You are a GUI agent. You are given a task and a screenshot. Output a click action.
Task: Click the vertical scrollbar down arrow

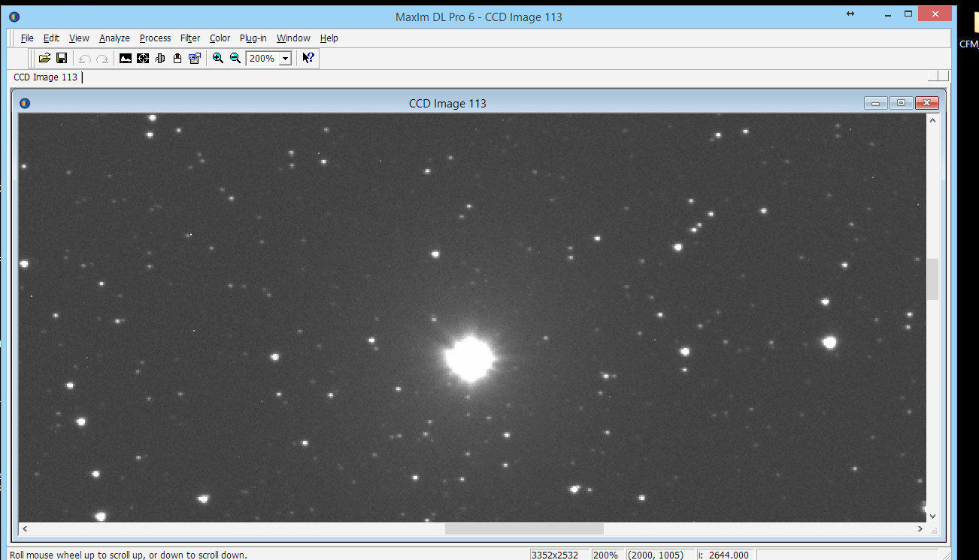pyautogui.click(x=932, y=516)
